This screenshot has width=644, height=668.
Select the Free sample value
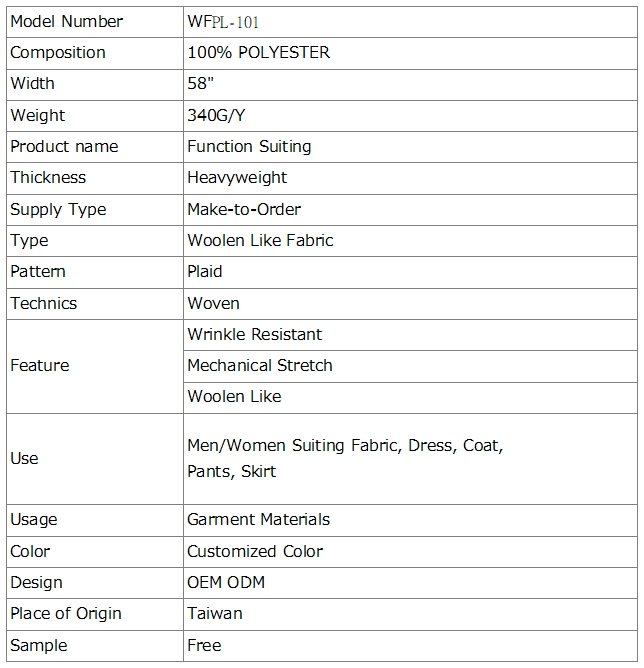pos(204,646)
